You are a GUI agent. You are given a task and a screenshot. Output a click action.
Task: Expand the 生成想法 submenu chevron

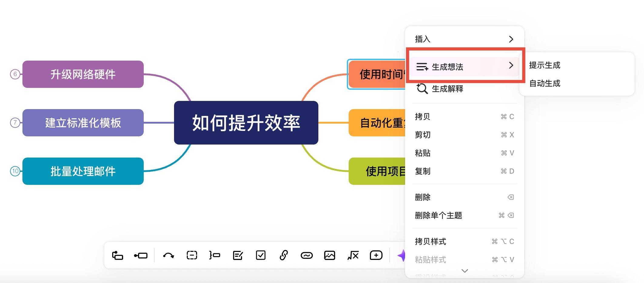[512, 65]
